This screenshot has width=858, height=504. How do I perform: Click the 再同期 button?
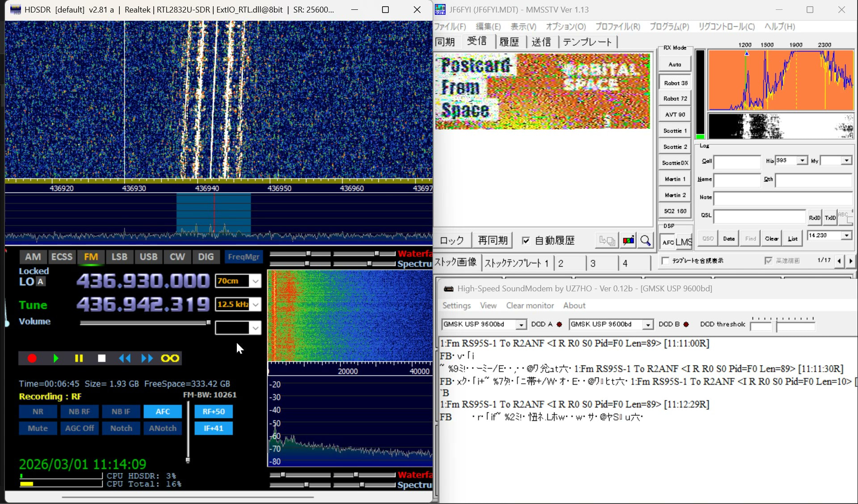pos(492,241)
